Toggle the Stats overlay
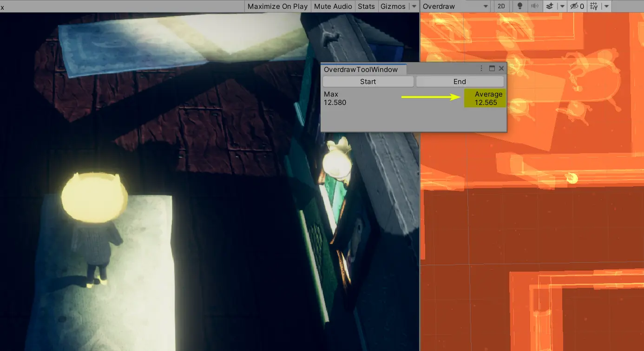This screenshot has width=644, height=351. [366, 6]
